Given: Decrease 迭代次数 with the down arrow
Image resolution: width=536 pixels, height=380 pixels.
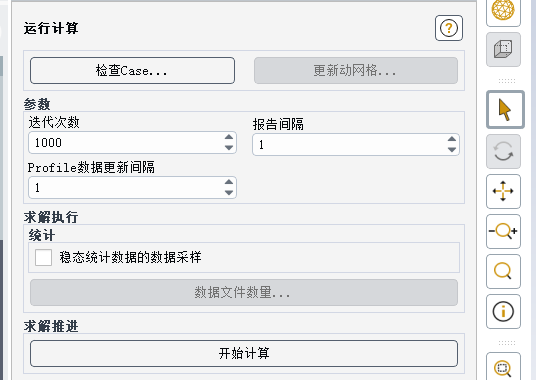Looking at the screenshot, I should pos(229,147).
